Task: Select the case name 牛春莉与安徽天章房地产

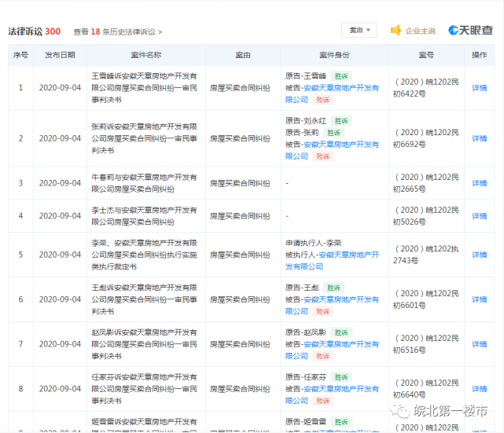Action: [x=145, y=183]
